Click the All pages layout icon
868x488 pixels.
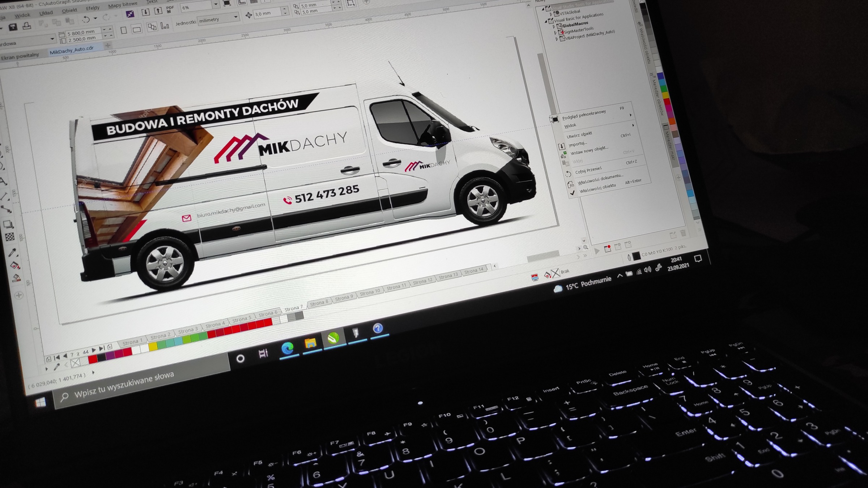tap(152, 27)
